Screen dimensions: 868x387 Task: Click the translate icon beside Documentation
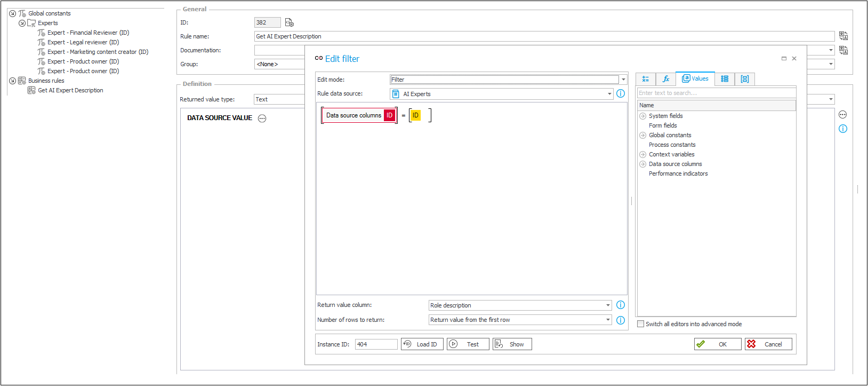843,50
